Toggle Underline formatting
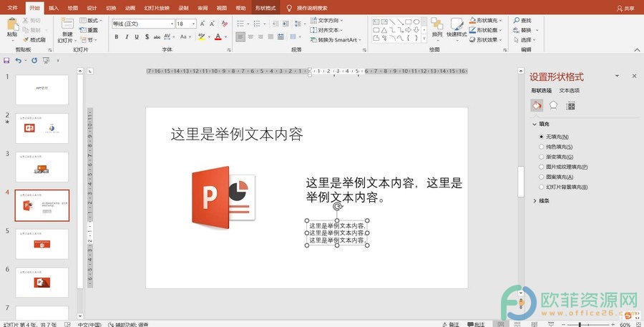Screen dimensions: 644x327 [137, 37]
